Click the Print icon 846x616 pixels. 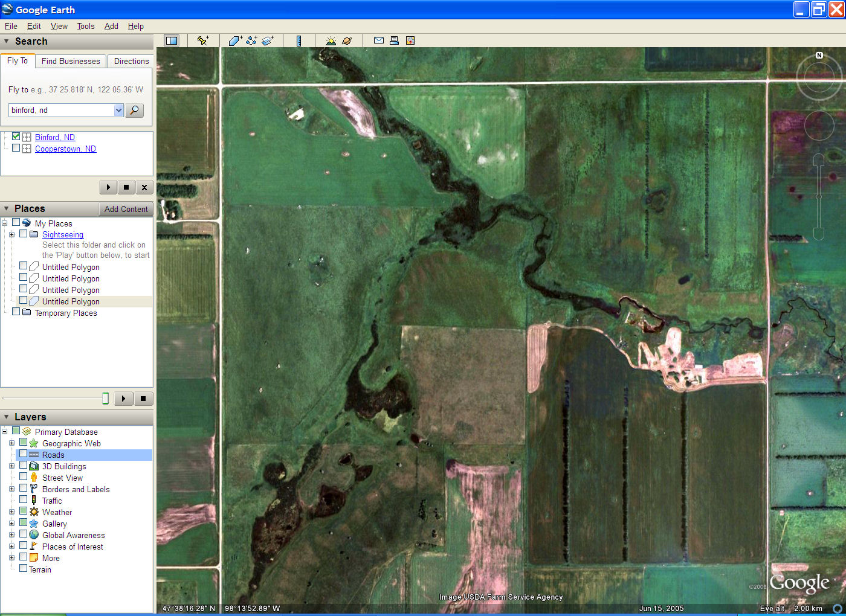click(x=394, y=40)
